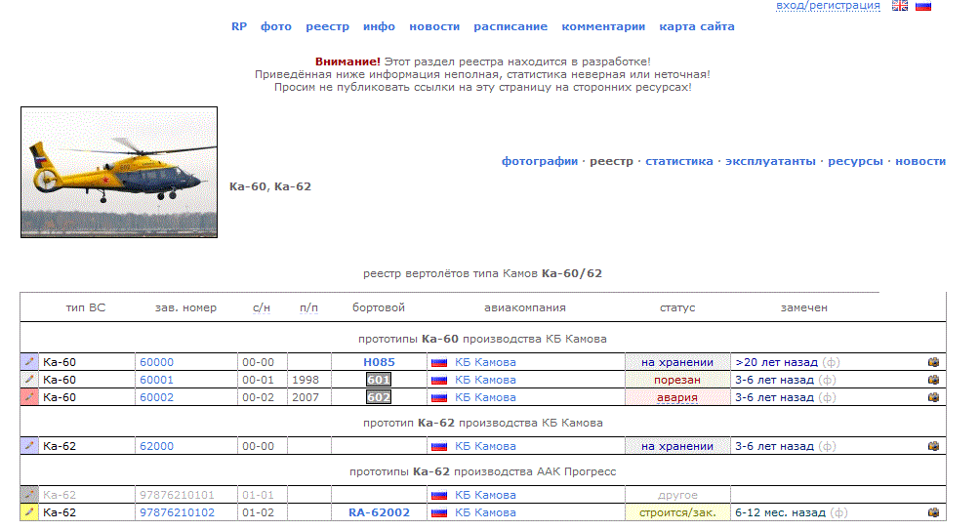Click the (ф) marker after 6-12 мес. назад
Screen dimensions: 980x530
coord(838,511)
